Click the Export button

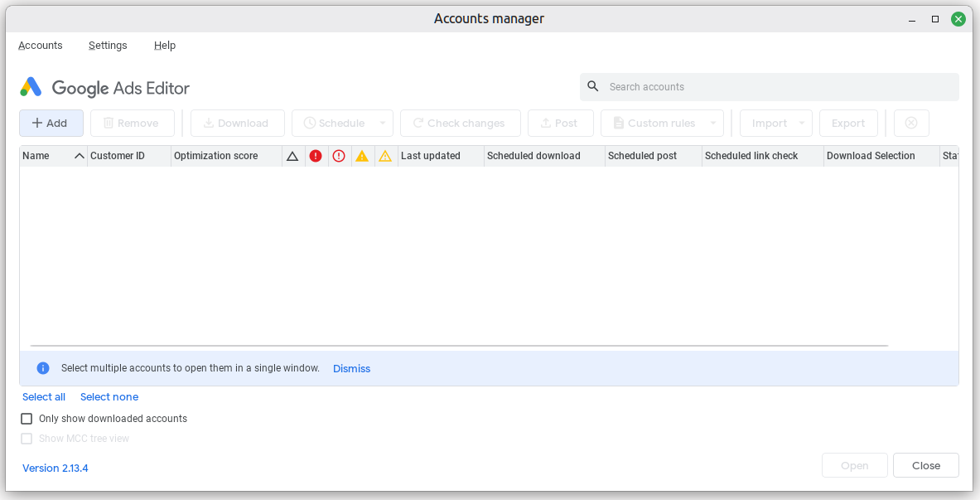tap(848, 124)
